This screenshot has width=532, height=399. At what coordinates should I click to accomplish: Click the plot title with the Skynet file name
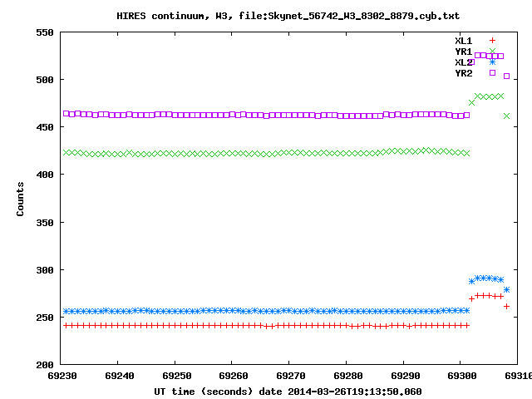[x=288, y=16]
